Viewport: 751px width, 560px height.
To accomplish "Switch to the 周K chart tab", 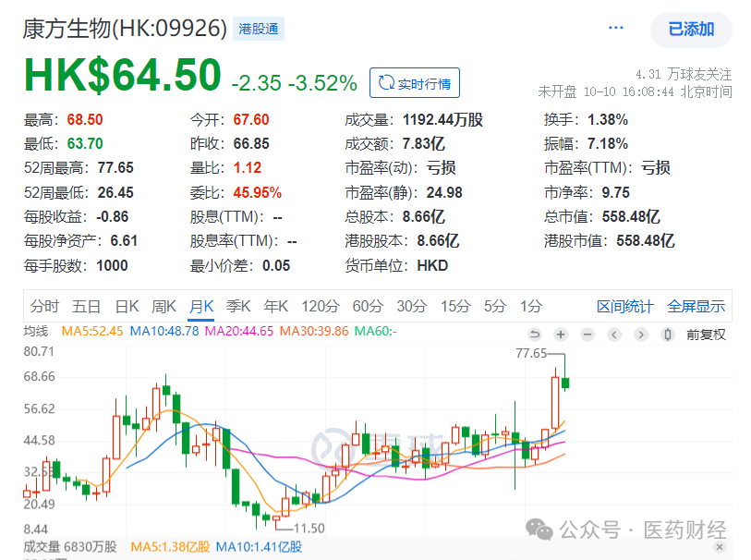I will pos(164,307).
